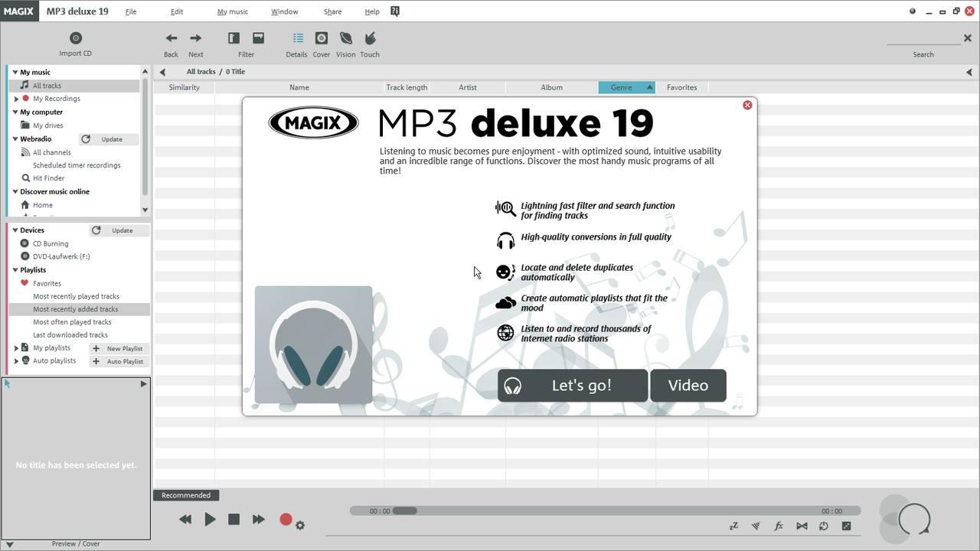Click the Import CD icon
The height and width of the screenshot is (551, 980).
75,37
